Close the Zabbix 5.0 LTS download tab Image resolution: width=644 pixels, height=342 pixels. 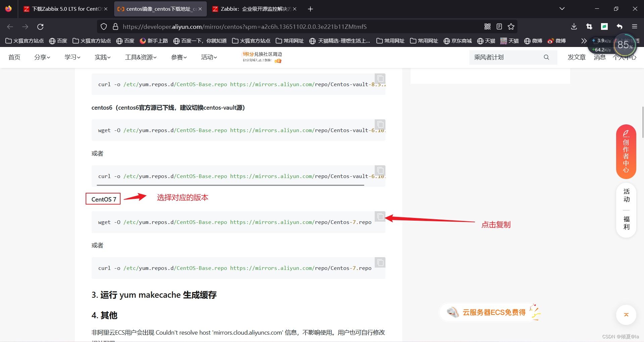tap(106, 9)
